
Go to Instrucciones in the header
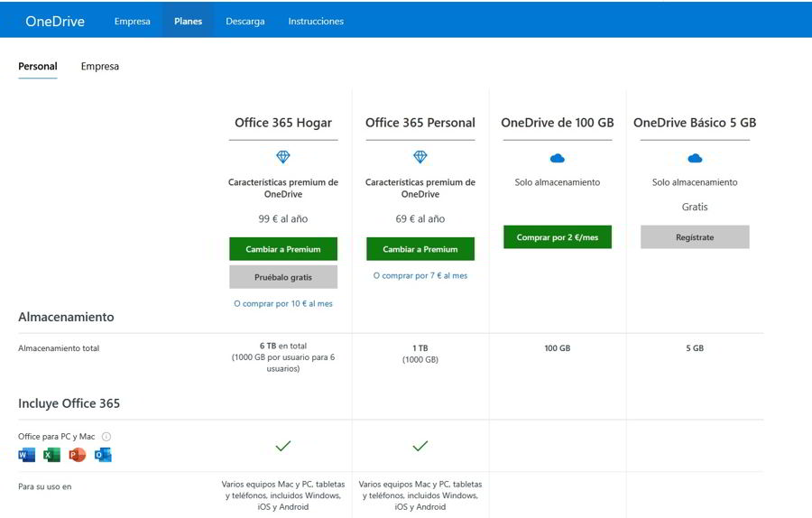[316, 21]
